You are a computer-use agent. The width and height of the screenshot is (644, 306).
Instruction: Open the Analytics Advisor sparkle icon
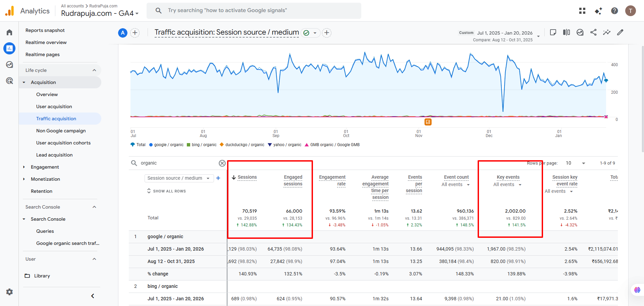598,11
